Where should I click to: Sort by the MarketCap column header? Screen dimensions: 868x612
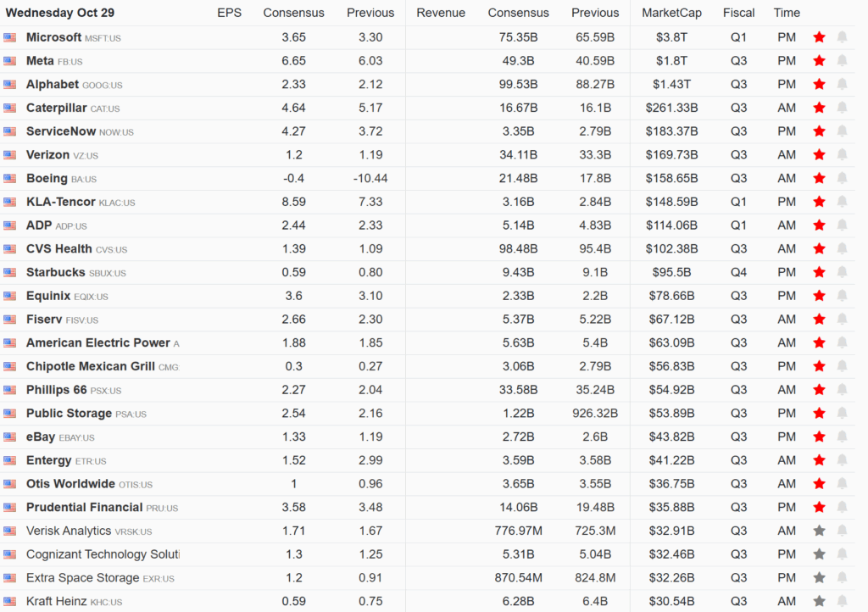pyautogui.click(x=672, y=13)
